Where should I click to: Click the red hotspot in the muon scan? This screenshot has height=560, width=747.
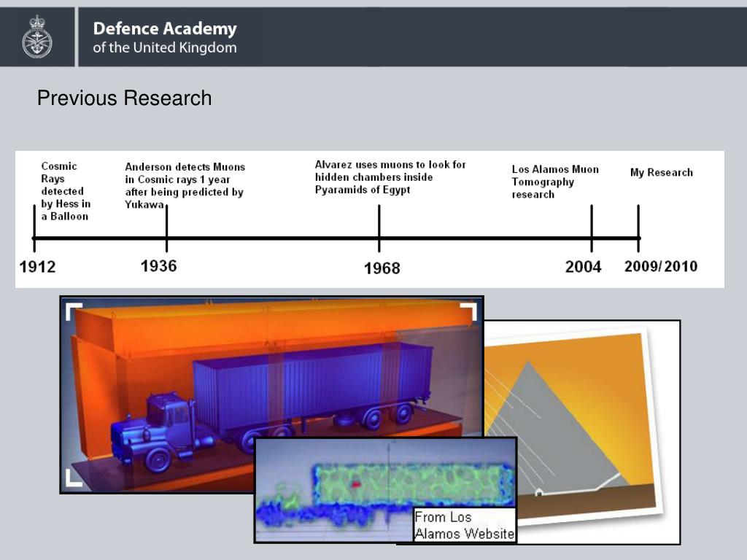click(x=357, y=483)
